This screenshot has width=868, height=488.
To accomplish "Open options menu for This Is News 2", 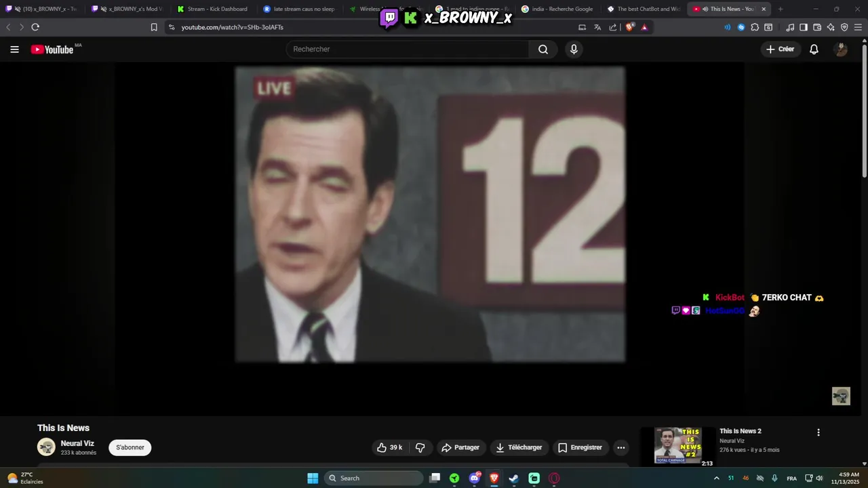I will pyautogui.click(x=818, y=432).
